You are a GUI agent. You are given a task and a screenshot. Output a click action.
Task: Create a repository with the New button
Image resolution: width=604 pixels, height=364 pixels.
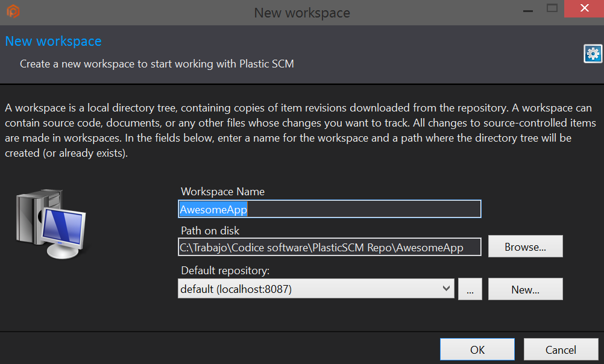point(524,289)
